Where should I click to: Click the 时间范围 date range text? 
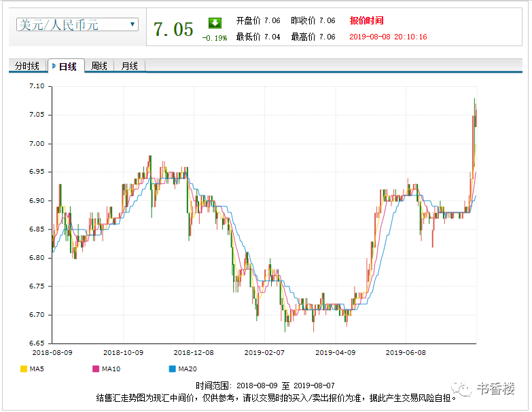click(x=265, y=386)
